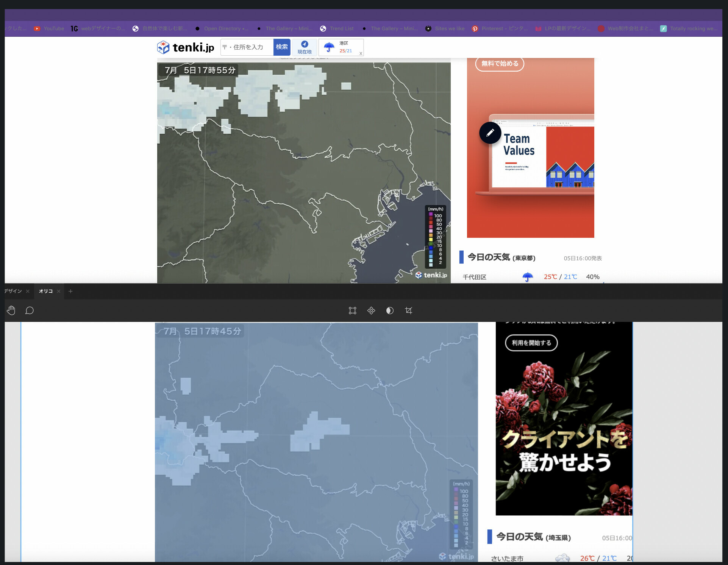The width and height of the screenshot is (728, 565).
Task: Select the Hand tool in design toolbar
Action: pos(11,311)
